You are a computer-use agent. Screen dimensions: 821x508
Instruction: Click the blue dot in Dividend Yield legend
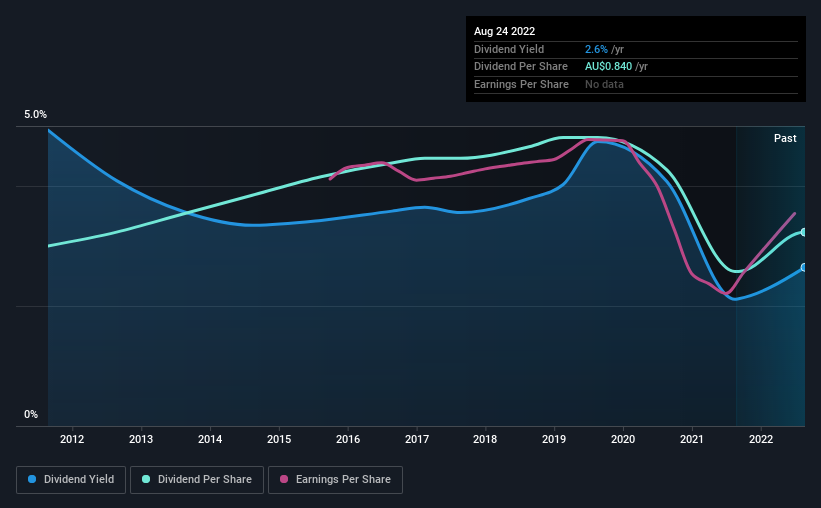point(32,479)
